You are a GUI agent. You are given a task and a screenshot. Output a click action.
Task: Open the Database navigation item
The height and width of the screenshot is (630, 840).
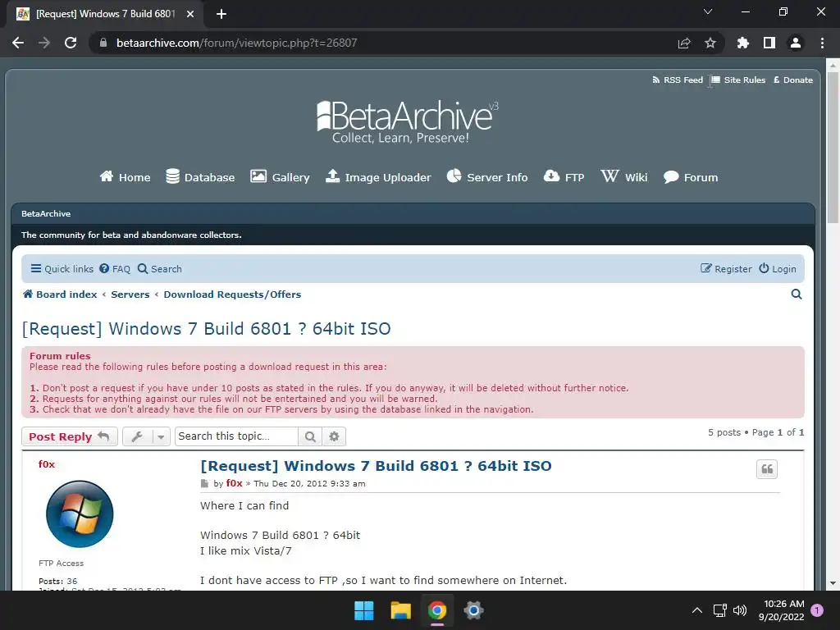(200, 177)
